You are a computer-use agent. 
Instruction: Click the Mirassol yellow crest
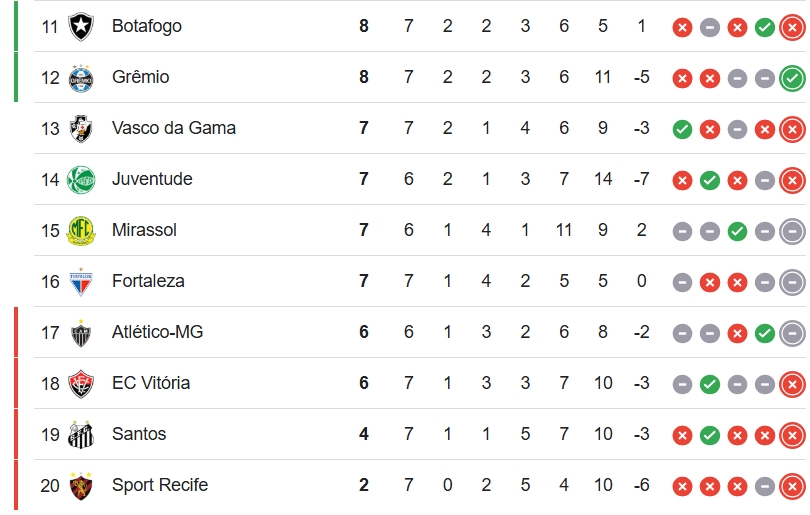tap(81, 230)
